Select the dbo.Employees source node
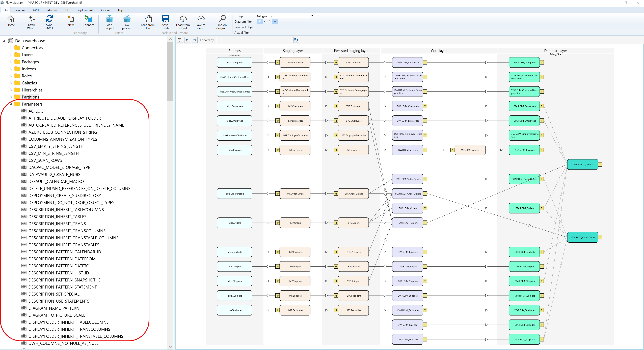Image resolution: width=644 pixels, height=350 pixels. point(235,121)
